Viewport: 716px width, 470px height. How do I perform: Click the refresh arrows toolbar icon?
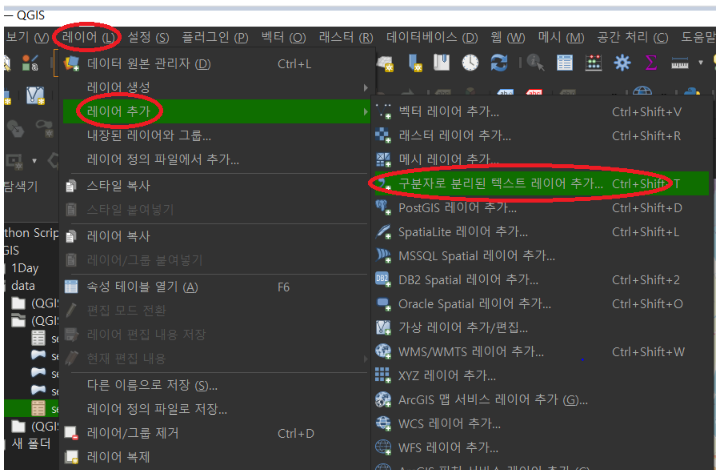click(499, 63)
